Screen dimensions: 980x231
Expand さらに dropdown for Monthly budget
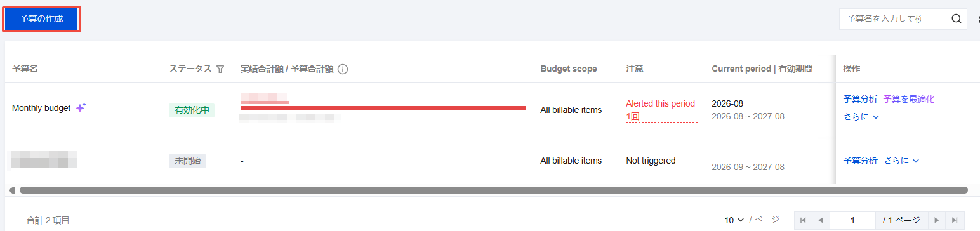coord(861,117)
